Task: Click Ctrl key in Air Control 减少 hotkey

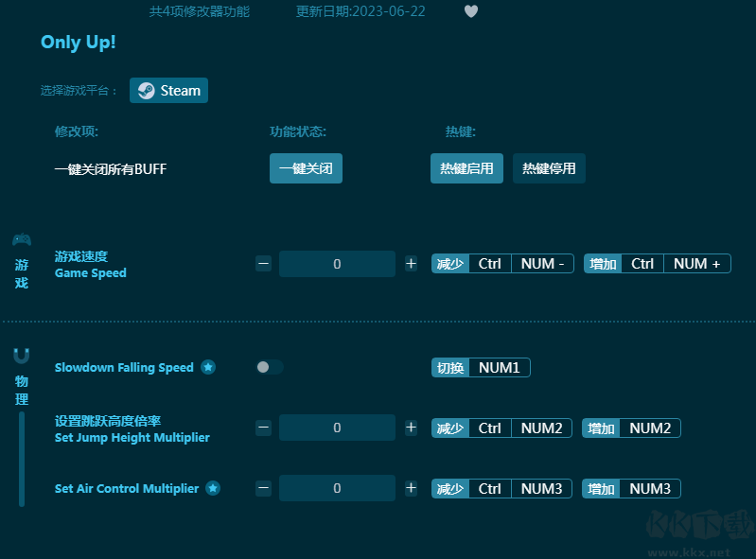Action: coord(490,489)
